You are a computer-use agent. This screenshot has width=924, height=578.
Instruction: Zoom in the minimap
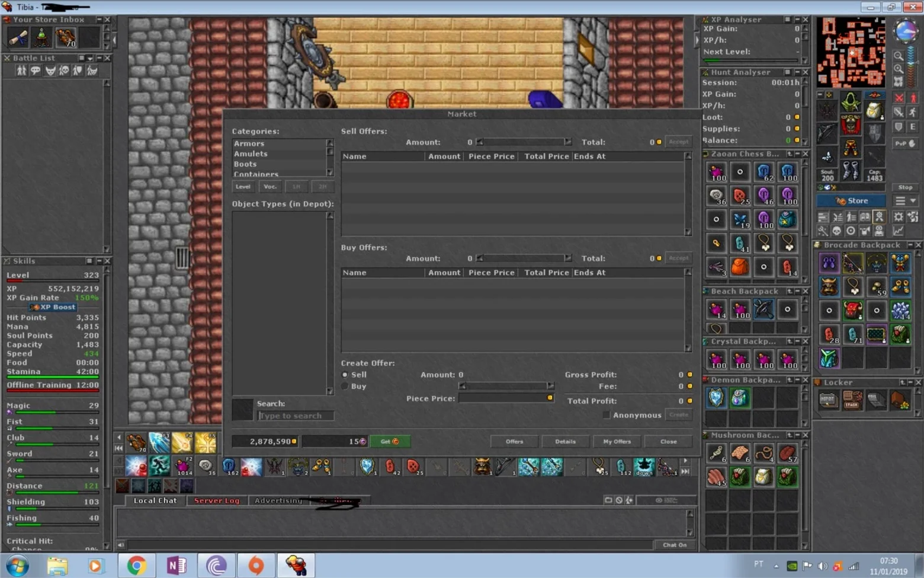point(899,69)
